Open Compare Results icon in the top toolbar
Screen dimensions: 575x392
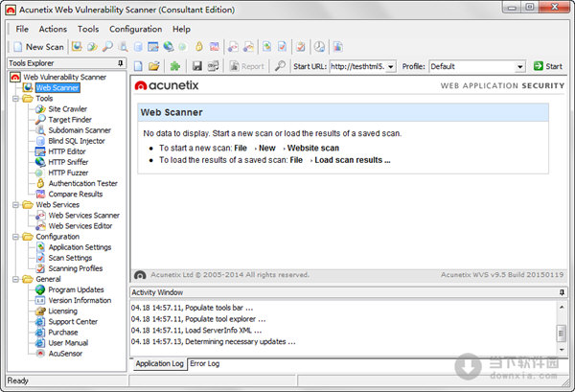pos(214,47)
